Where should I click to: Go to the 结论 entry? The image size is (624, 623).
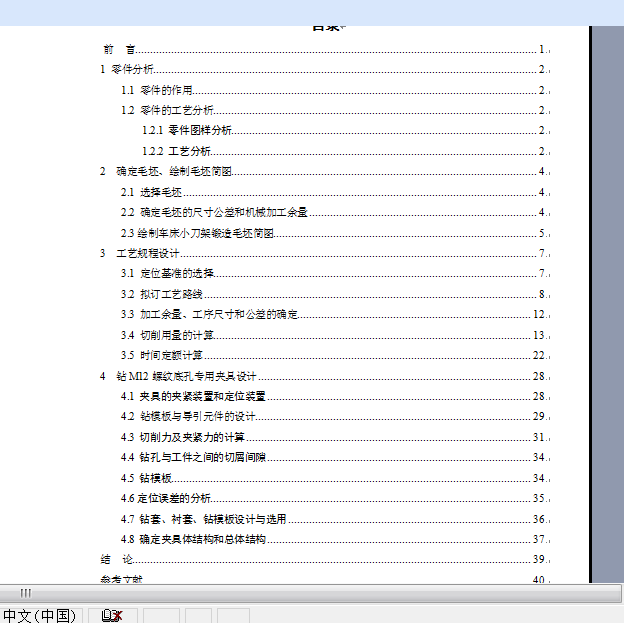click(324, 559)
